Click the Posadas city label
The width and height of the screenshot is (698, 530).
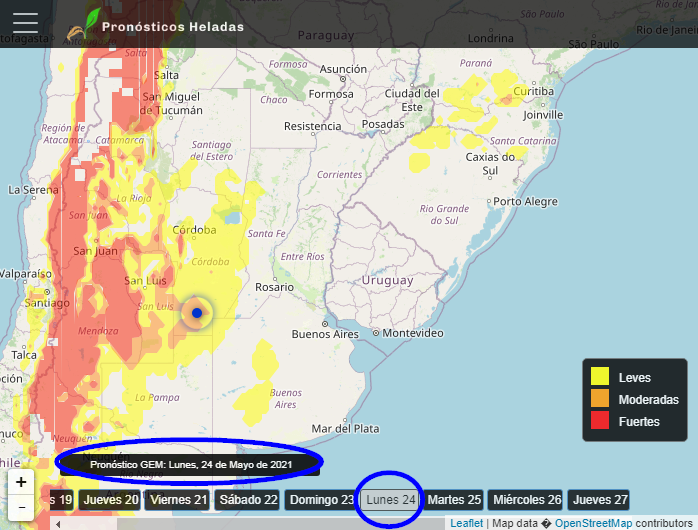(383, 124)
